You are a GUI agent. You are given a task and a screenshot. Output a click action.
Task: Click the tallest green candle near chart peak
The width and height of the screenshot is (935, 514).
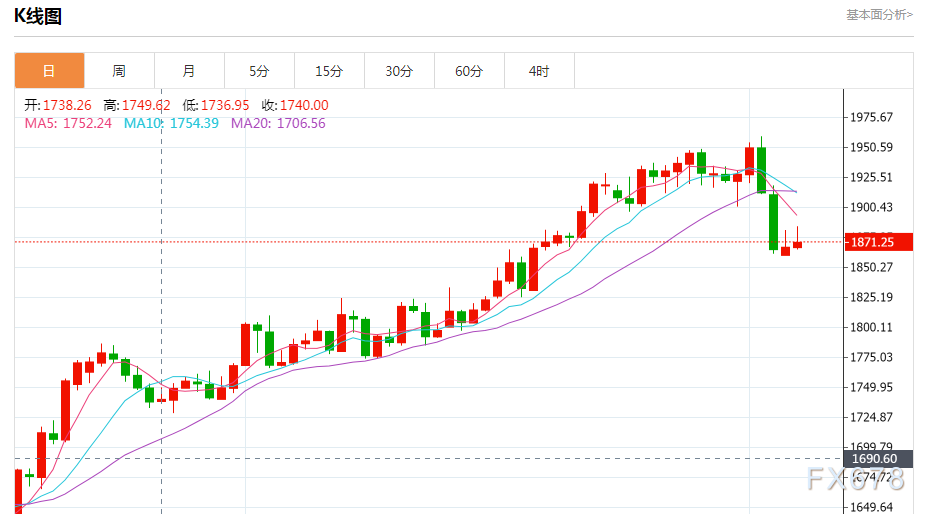(x=773, y=222)
